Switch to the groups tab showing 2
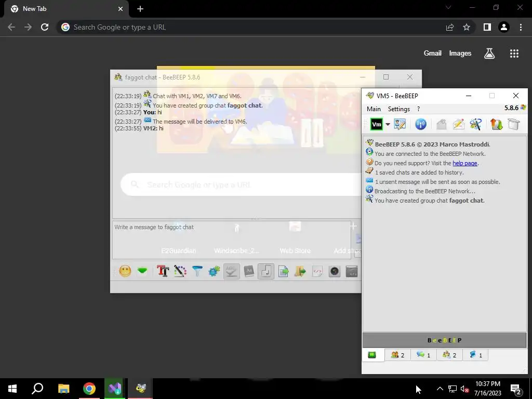The width and height of the screenshot is (532, 399). tap(449, 355)
